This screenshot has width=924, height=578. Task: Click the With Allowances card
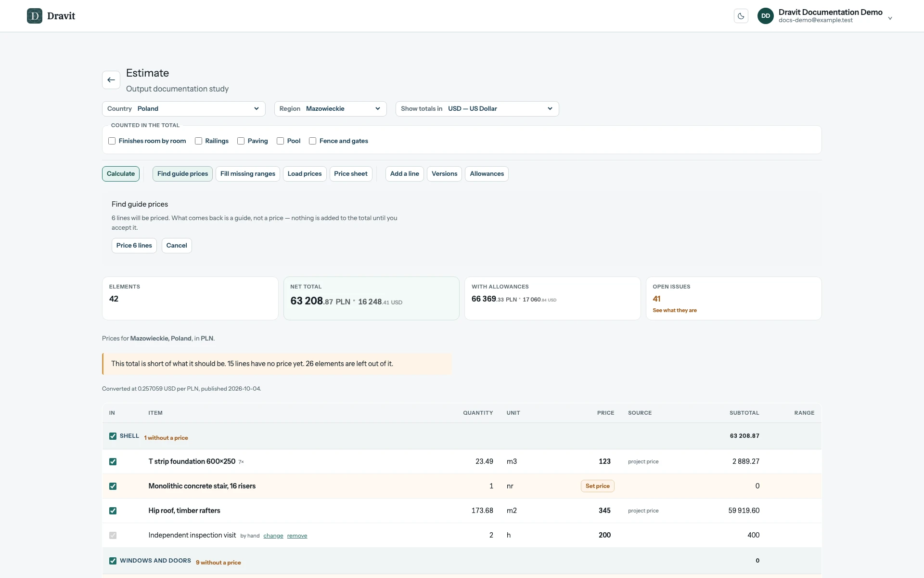[x=552, y=299]
